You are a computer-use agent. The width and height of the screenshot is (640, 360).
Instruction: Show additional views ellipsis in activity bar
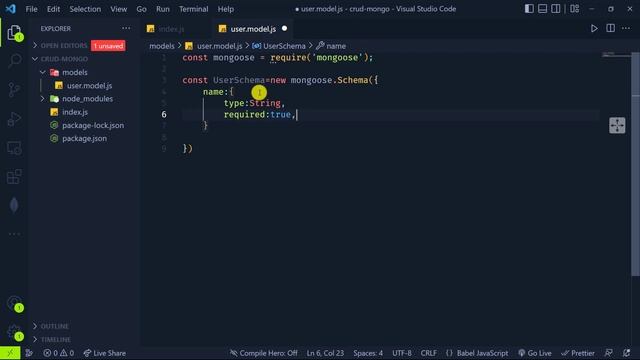click(14, 234)
